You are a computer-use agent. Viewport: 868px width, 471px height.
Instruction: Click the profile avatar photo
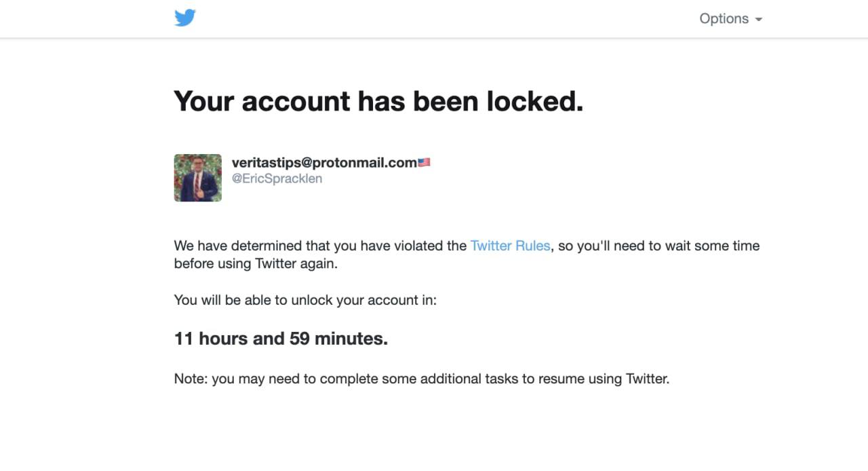pos(197,178)
